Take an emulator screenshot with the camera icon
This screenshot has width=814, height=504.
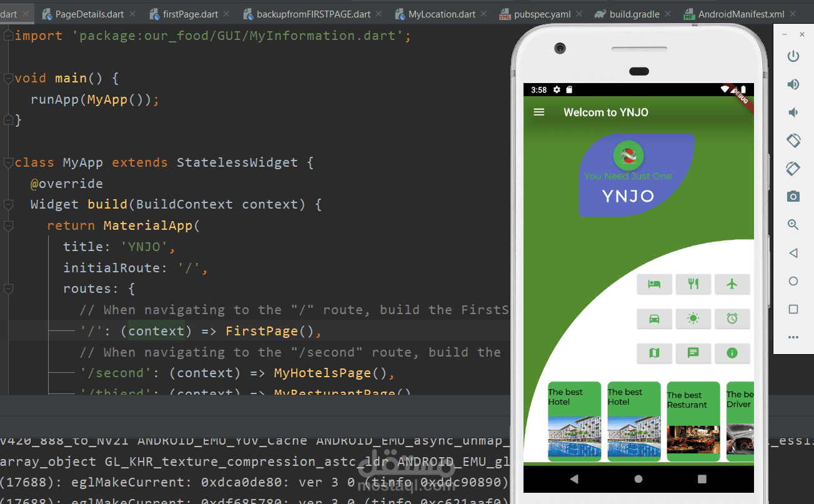(x=793, y=197)
